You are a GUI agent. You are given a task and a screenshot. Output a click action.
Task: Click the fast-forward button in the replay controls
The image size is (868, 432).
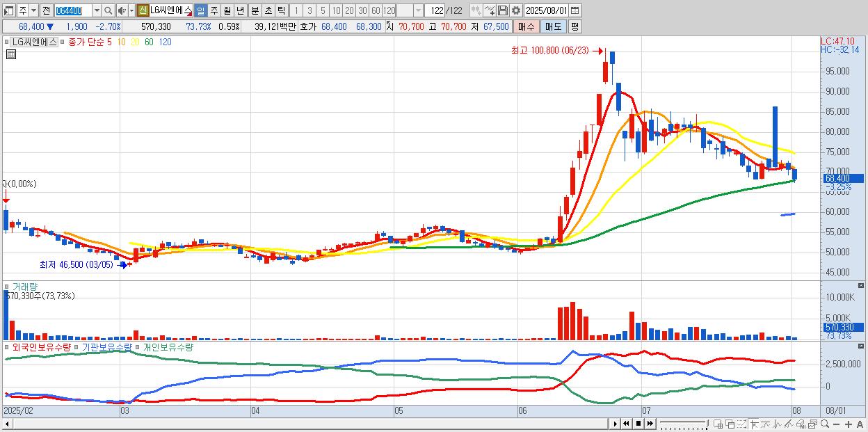pyautogui.click(x=650, y=424)
